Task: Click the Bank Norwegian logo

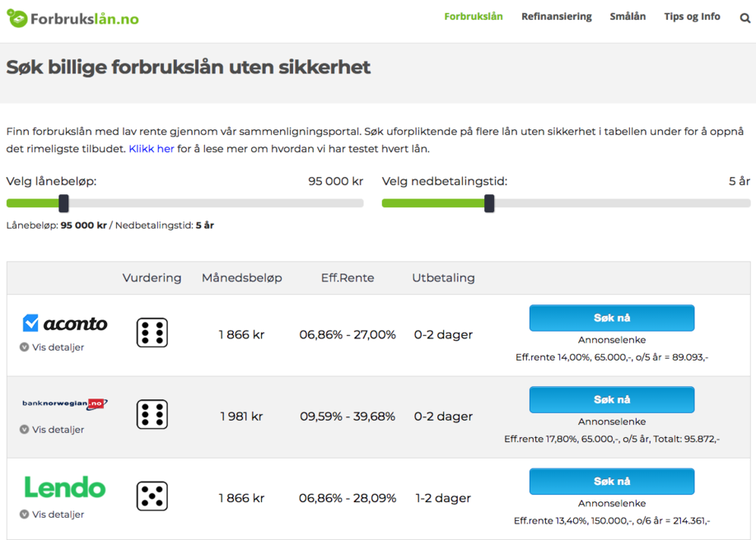Action: click(x=65, y=404)
